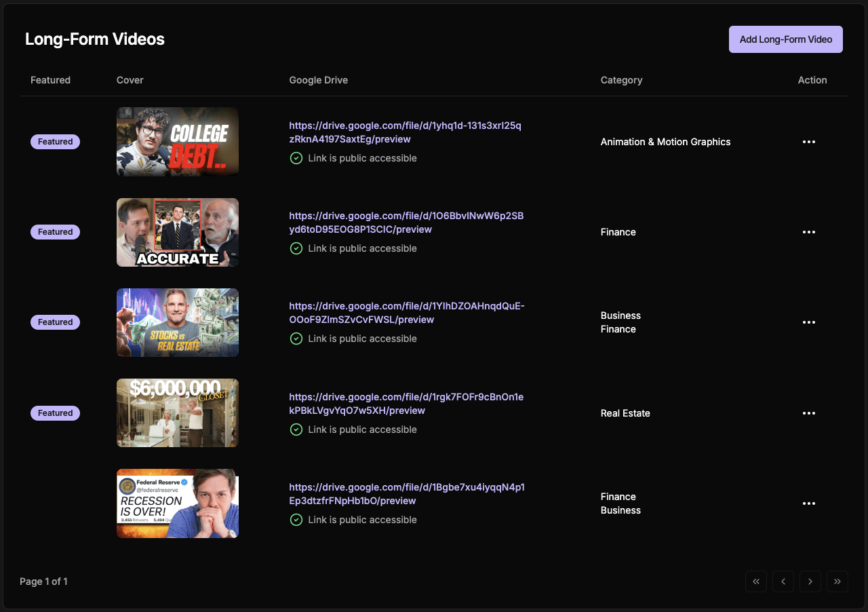Click the green checkmark next to the College Debt link
This screenshot has width=868, height=612.
(296, 157)
